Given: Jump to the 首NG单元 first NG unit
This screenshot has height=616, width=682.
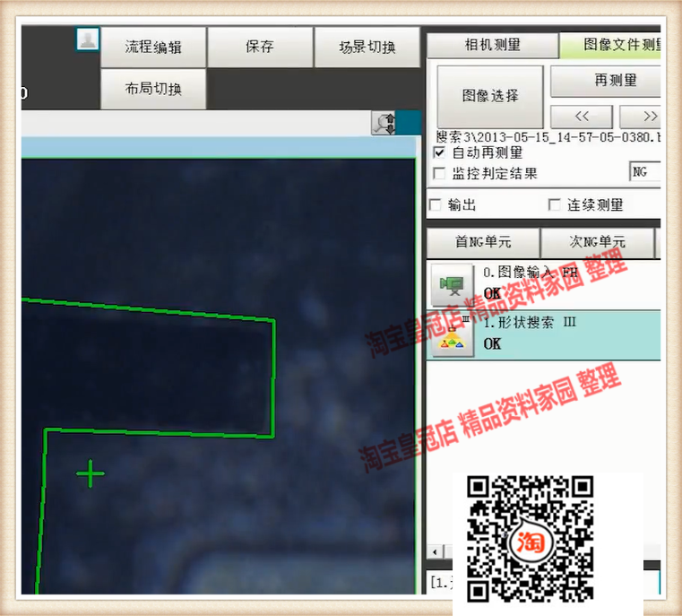Looking at the screenshot, I should [483, 242].
